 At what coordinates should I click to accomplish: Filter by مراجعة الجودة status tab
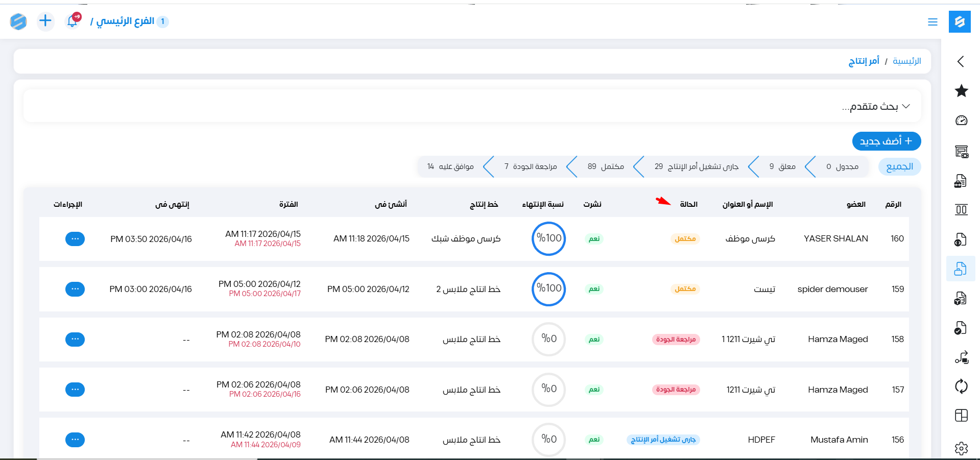coord(531,167)
